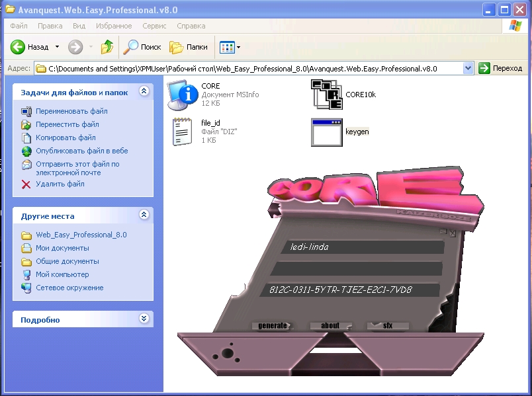Viewport: 532px width, 396px height.
Task: Click the Мой компьютер icon
Action: [x=26, y=274]
